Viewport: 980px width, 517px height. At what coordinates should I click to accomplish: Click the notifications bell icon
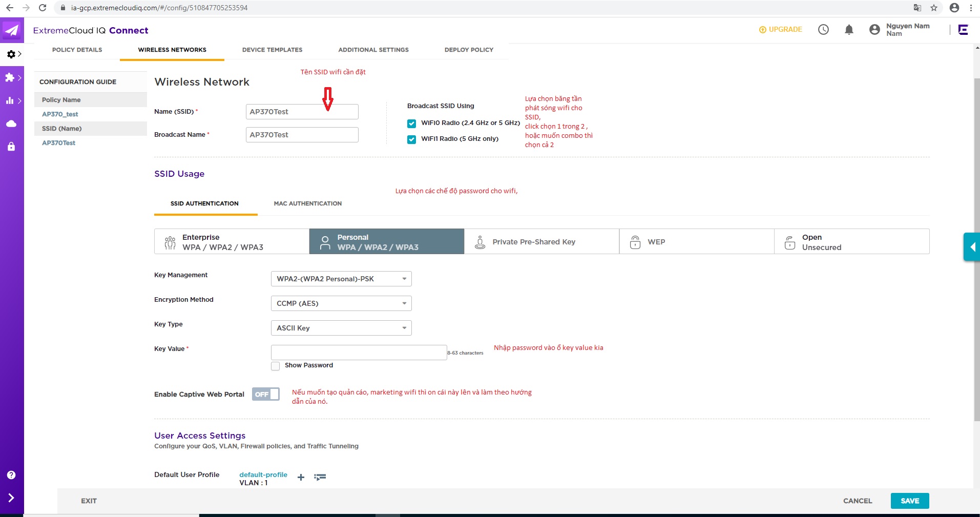point(849,30)
